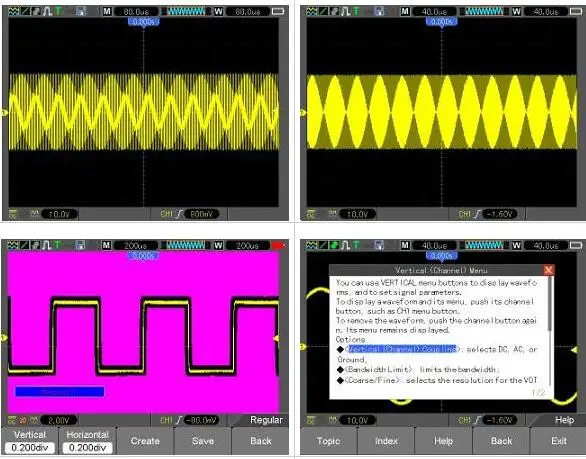The height and width of the screenshot is (459, 586).
Task: Close the Vertical (Channel) Menu help window
Action: pyautogui.click(x=548, y=269)
